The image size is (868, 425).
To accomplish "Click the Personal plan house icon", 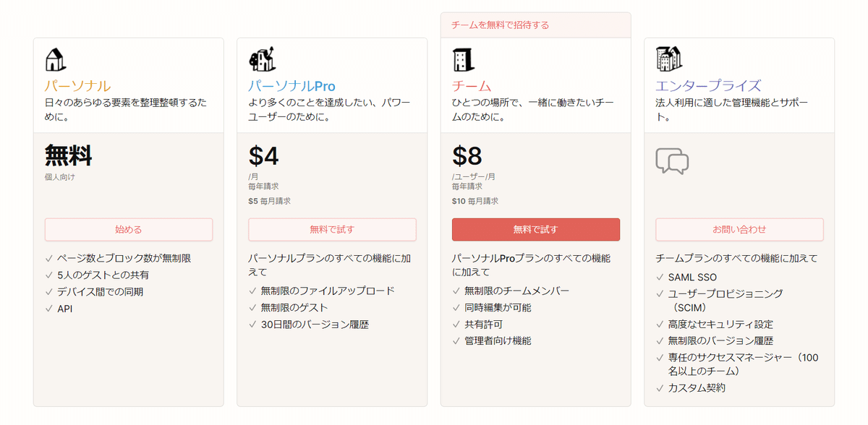I will (56, 59).
